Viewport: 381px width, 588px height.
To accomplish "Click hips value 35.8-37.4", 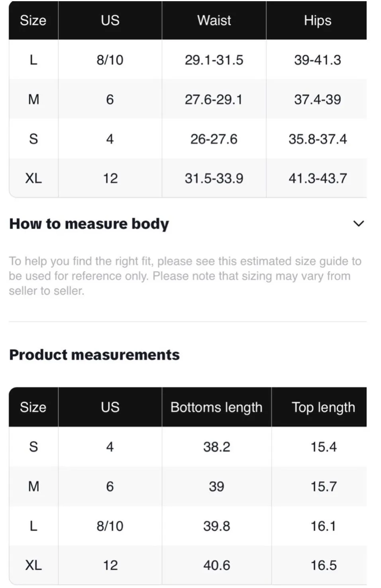I will click(x=318, y=139).
